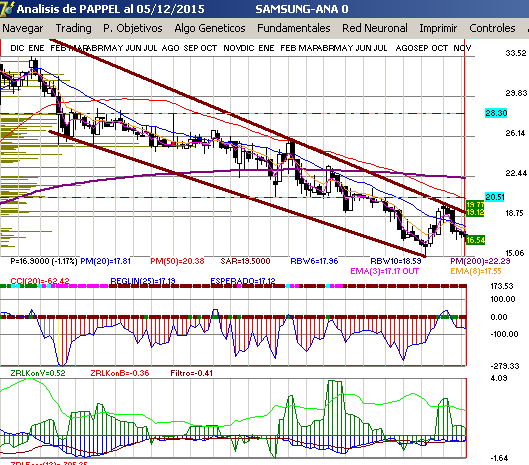Click the app logo icon in title bar
Screen dimensions: 529x465
tap(7, 8)
